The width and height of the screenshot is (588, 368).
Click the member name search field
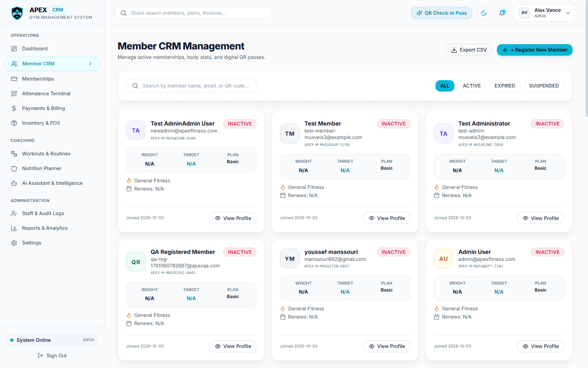click(x=192, y=86)
